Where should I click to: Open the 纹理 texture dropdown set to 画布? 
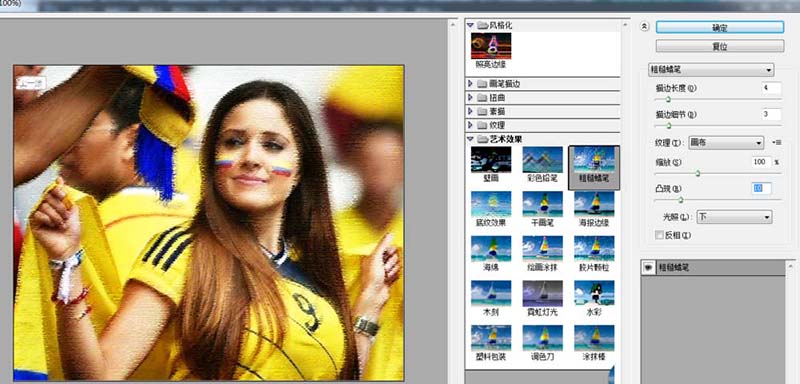tap(726, 143)
